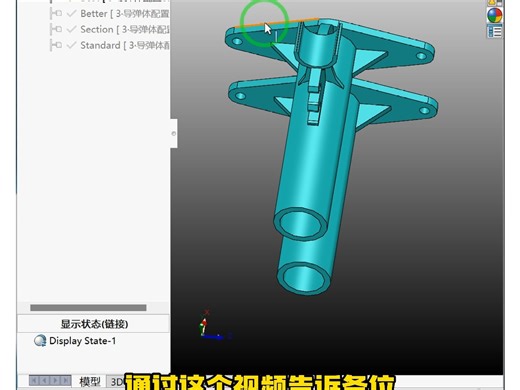This screenshot has height=390, width=520.
Task: Select the Standard configuration row
Action: [x=110, y=45]
